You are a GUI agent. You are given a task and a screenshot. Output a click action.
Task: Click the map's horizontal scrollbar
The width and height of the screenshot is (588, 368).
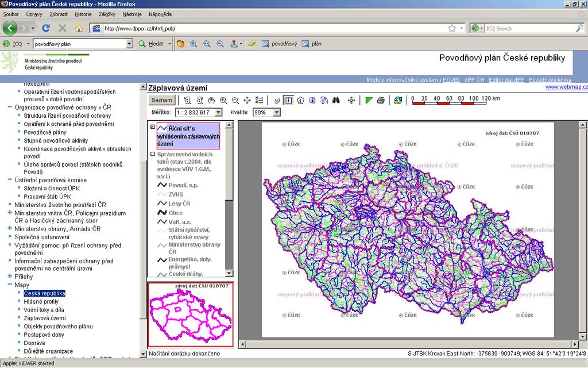pos(408,344)
